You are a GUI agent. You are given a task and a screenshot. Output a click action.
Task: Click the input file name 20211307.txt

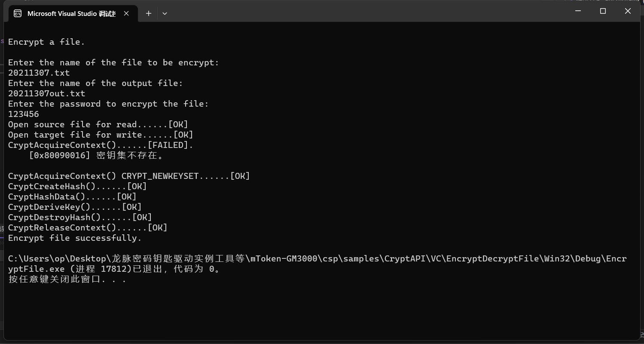[39, 73]
